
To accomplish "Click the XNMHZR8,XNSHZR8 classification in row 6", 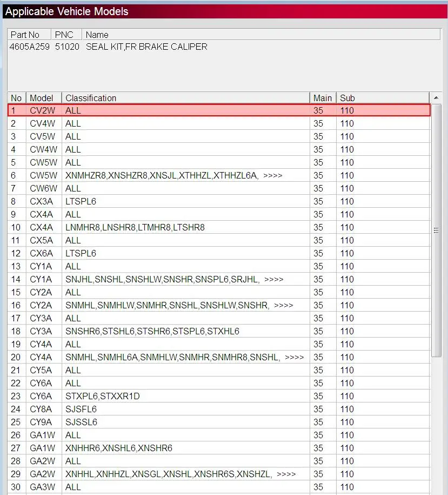I will [x=173, y=175].
